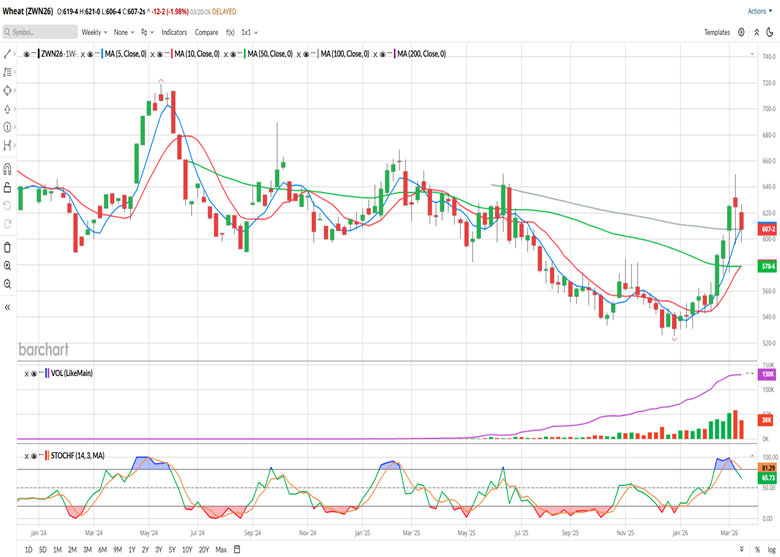
Task: Click the undo arrow in sidebar
Action: (7, 205)
